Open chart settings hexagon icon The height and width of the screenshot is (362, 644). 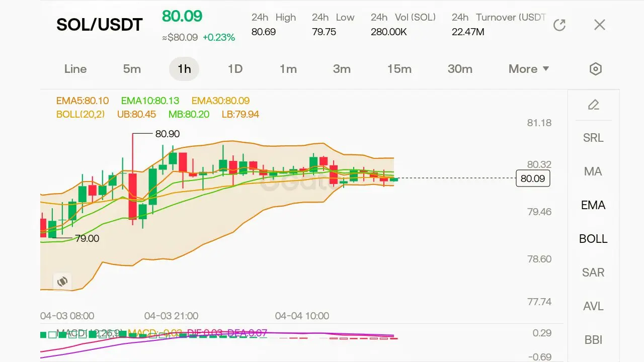click(596, 69)
